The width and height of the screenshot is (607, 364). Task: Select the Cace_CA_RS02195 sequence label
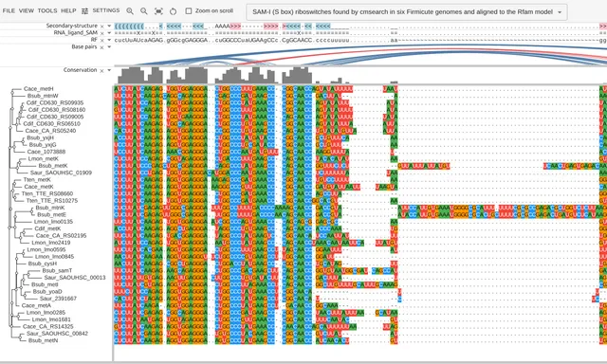pos(61,235)
